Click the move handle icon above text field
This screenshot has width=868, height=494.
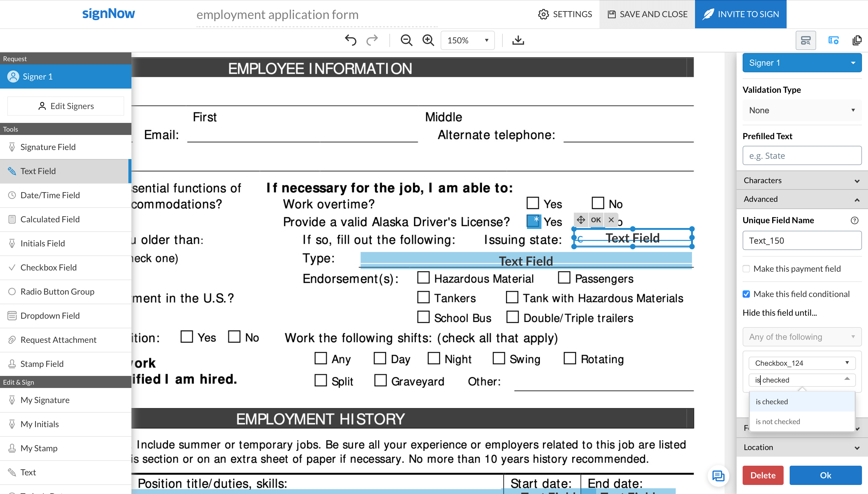pyautogui.click(x=581, y=220)
